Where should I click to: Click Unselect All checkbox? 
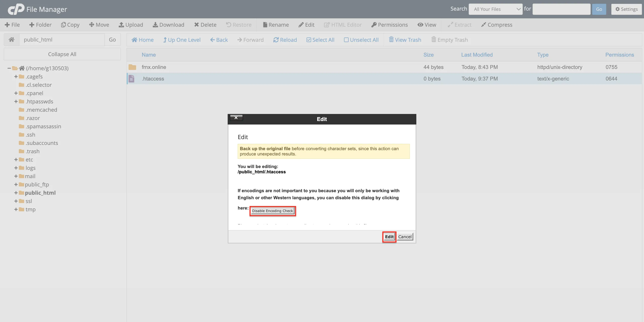[361, 40]
